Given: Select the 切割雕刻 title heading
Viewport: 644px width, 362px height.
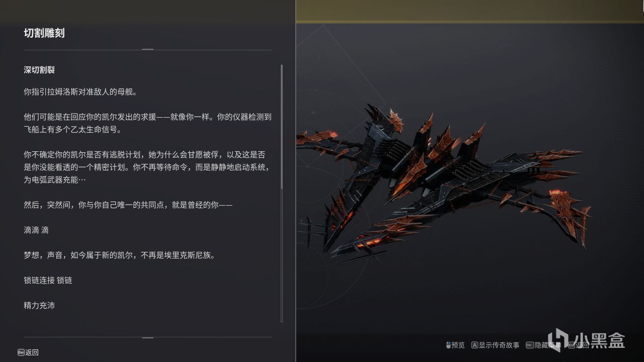Looking at the screenshot, I should pyautogui.click(x=44, y=33).
